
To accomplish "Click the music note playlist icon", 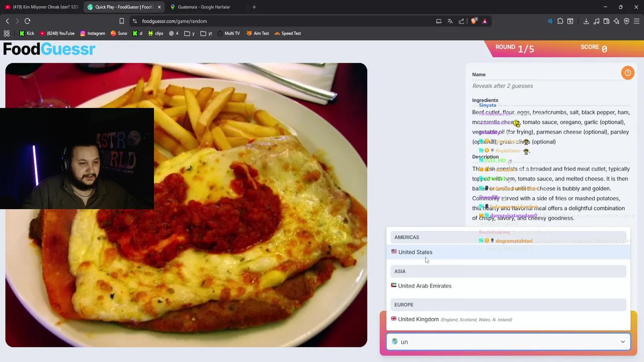I will pyautogui.click(x=596, y=21).
